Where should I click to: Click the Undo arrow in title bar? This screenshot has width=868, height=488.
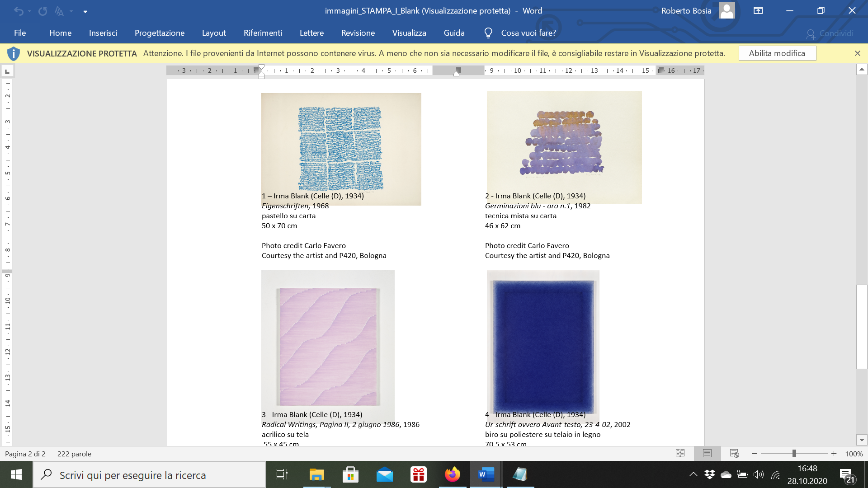pyautogui.click(x=19, y=11)
